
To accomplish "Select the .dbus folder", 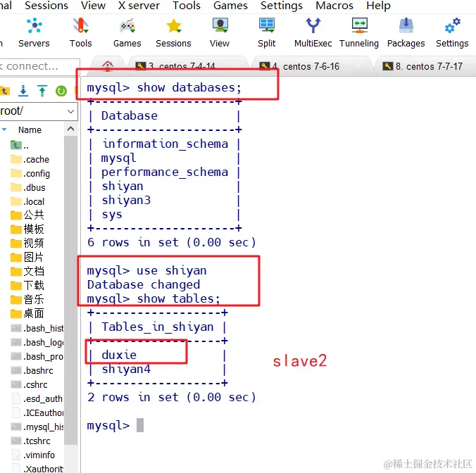I will tap(28, 187).
